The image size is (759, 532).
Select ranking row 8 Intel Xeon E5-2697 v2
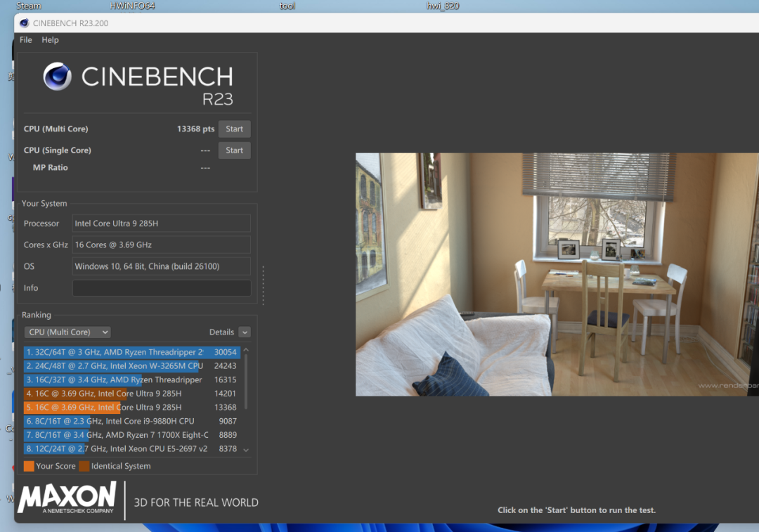131,449
